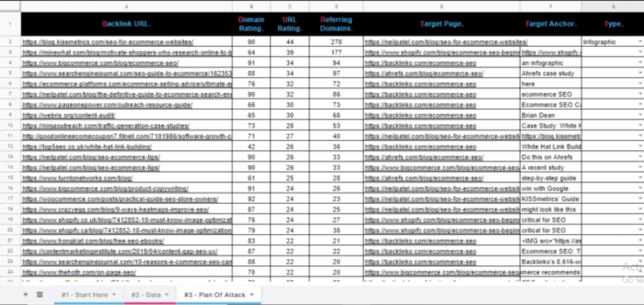The width and height of the screenshot is (644, 305).
Task: Open Type dropdown in 'Brian Dean' row
Action: 640,115
